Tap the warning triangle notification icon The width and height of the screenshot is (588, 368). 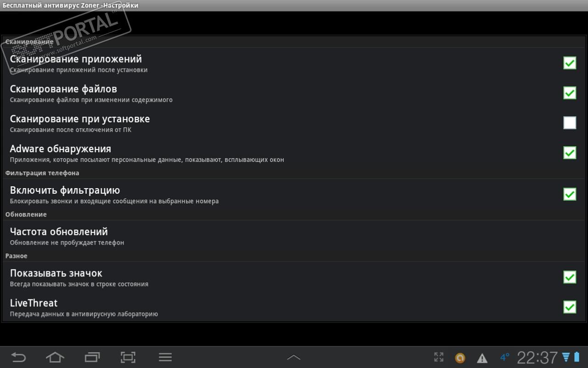coord(482,358)
